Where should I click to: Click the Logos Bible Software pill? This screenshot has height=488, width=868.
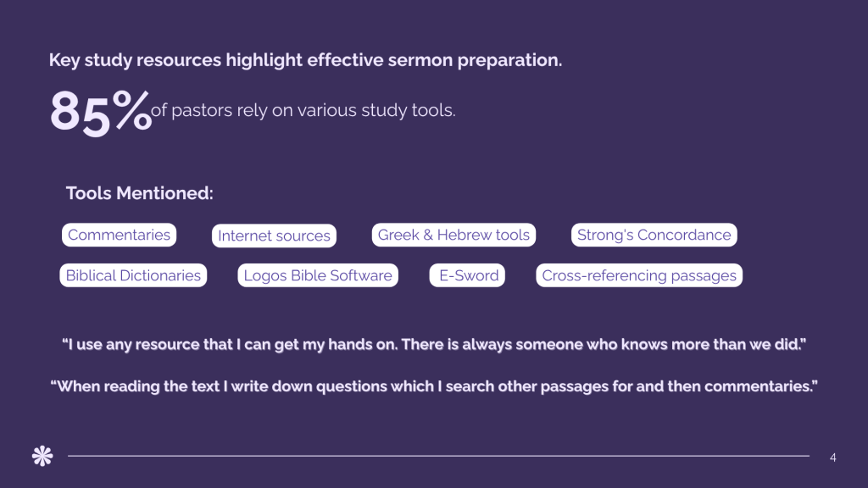tap(318, 275)
